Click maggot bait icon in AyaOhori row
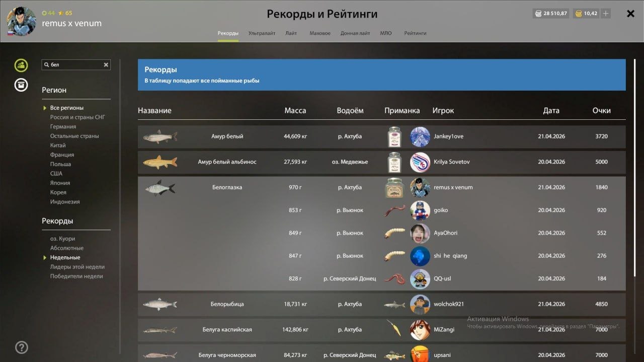This screenshot has height=362, width=644. pyautogui.click(x=395, y=233)
